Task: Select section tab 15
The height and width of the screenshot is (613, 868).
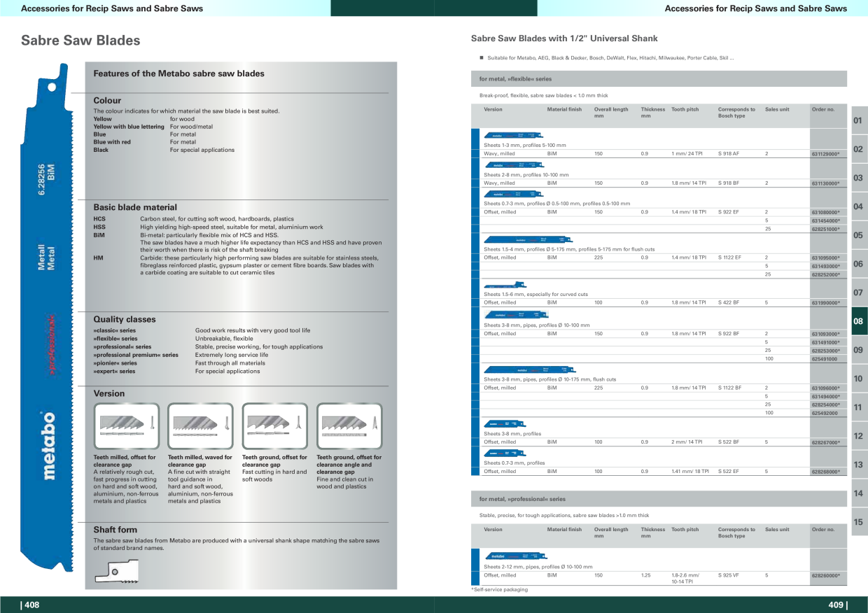Action: tap(859, 522)
